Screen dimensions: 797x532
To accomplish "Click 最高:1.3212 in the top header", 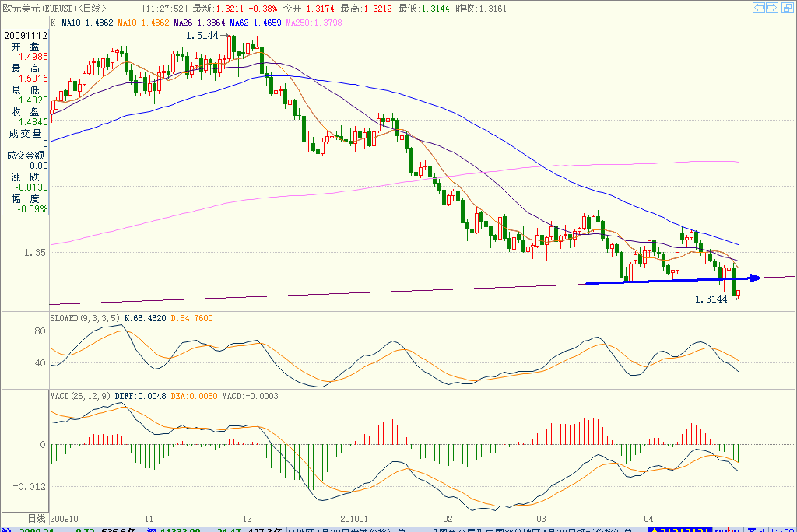I will tap(366, 9).
